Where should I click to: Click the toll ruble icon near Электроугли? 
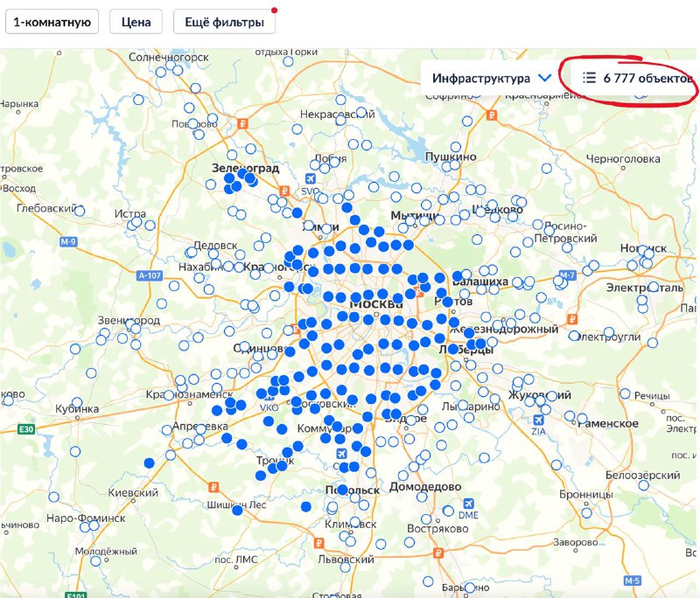572,319
